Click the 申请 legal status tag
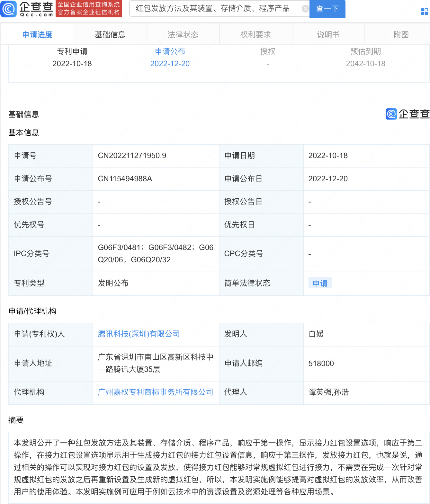The image size is (430, 504). (x=320, y=283)
